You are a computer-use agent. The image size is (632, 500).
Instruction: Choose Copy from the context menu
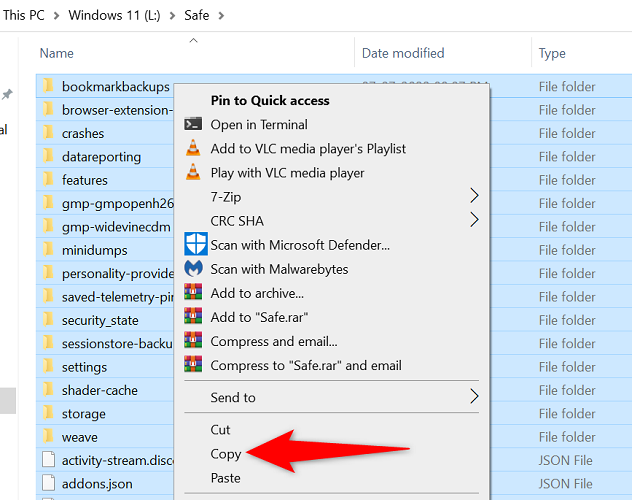coord(226,453)
